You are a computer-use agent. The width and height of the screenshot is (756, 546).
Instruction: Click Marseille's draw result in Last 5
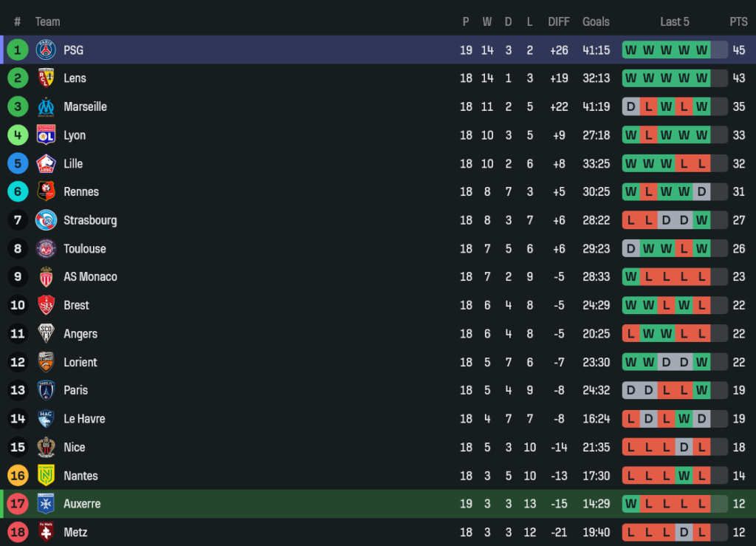[x=630, y=107]
